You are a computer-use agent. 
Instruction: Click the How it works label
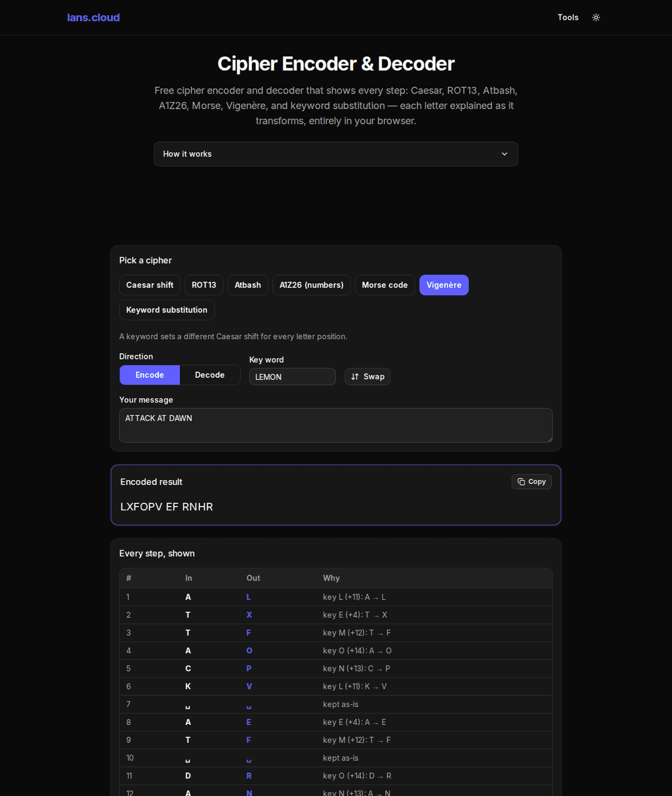point(188,154)
